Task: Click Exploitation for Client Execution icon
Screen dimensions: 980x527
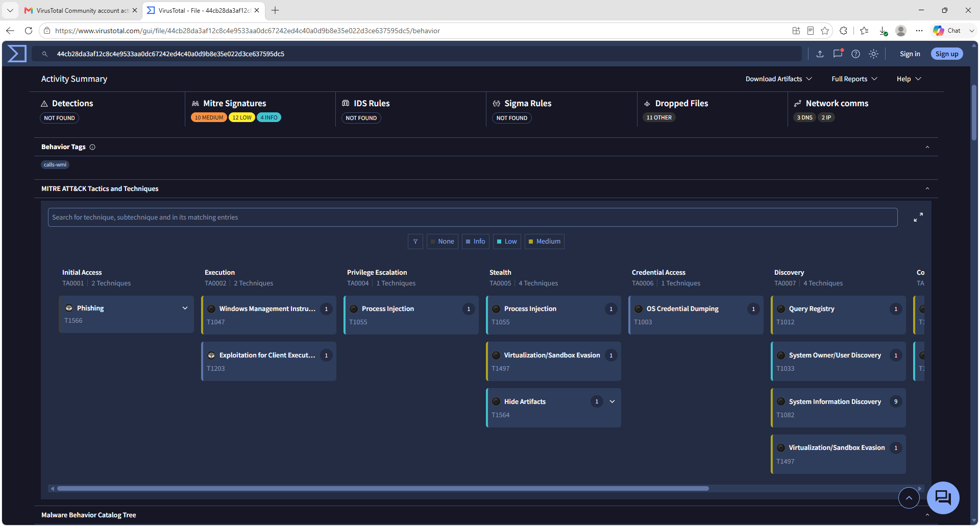Action: (x=211, y=355)
